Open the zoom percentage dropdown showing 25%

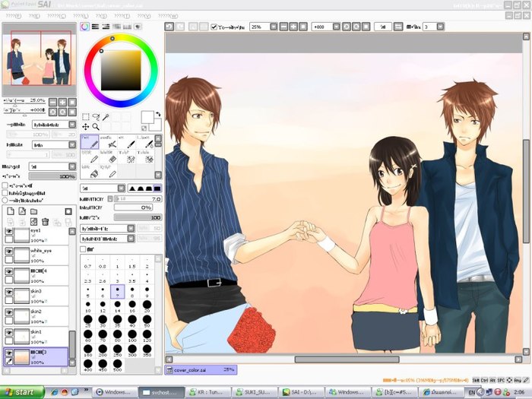point(272,26)
